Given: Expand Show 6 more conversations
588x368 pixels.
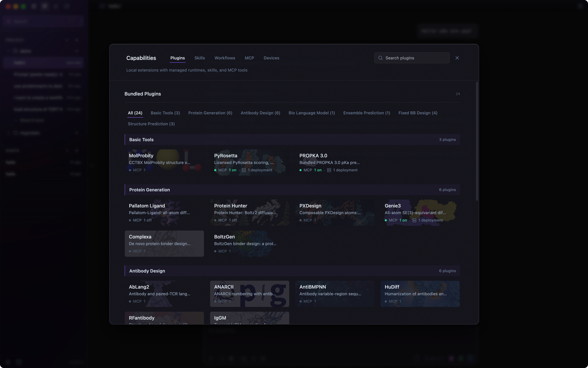Looking at the screenshot, I should tap(30, 120).
